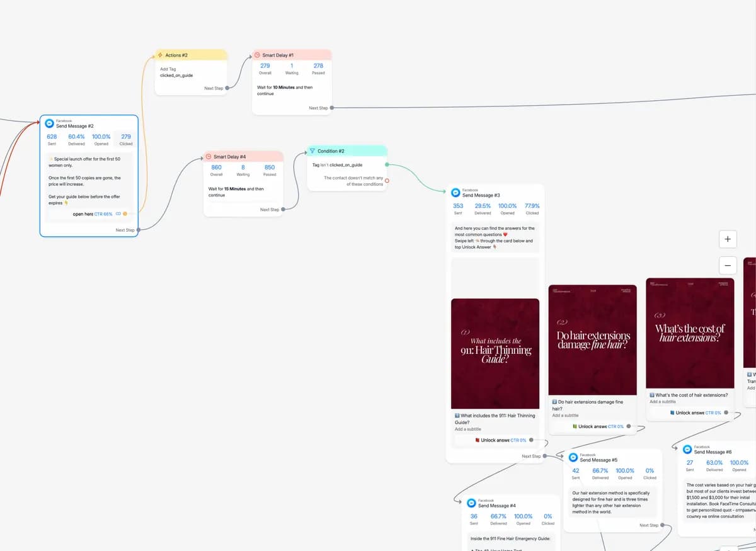This screenshot has height=551, width=756.
Task: Click the 353 Sent stat in Send Message #3
Action: click(x=458, y=208)
